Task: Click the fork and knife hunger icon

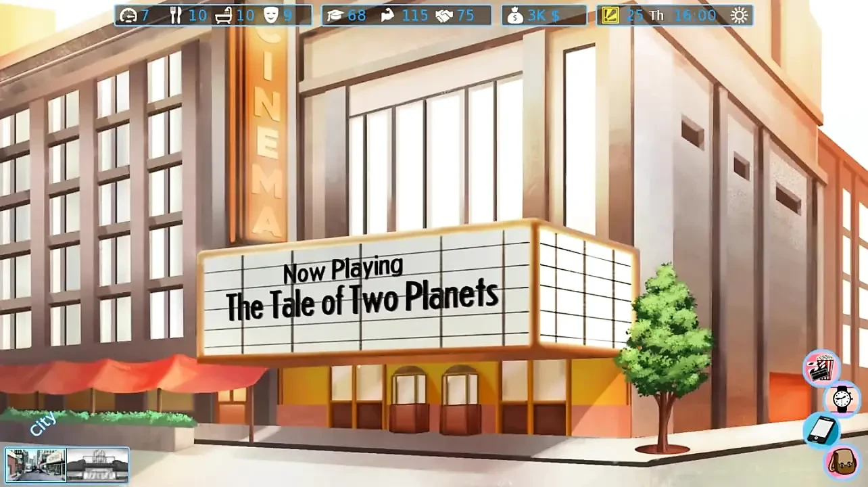Action: [176, 16]
